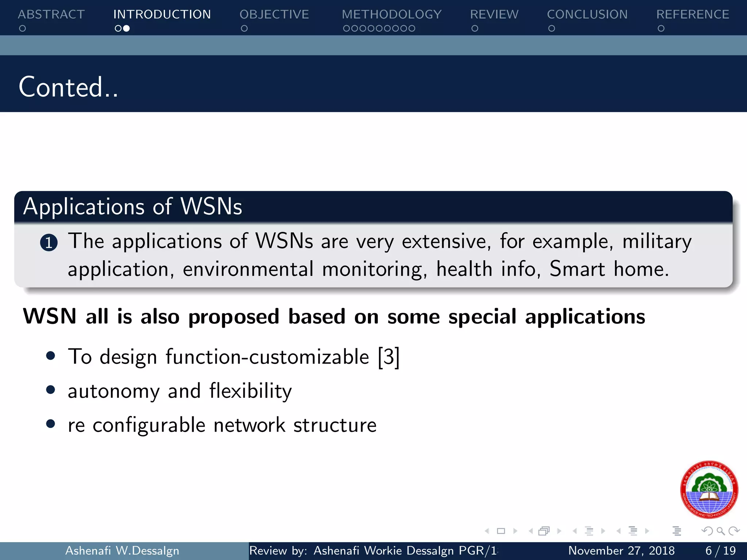The height and width of the screenshot is (560, 747).
Task: Select first Introduction slide dot
Action: (118, 28)
